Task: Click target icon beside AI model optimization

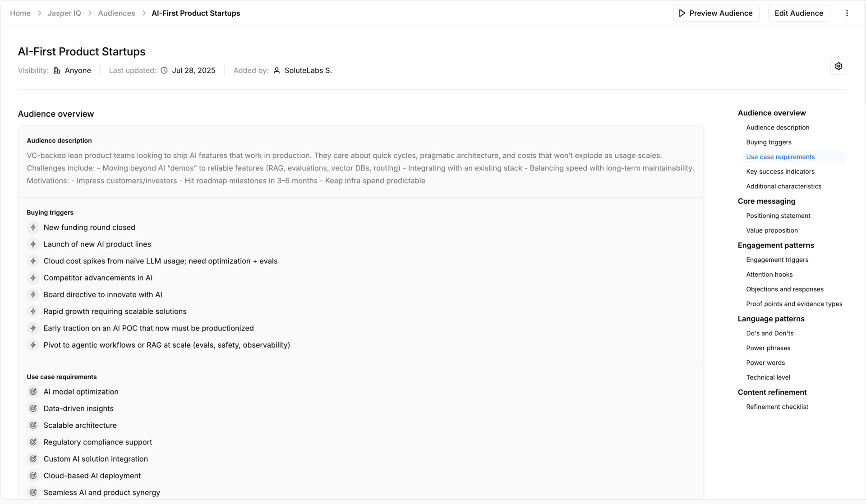Action: tap(33, 392)
